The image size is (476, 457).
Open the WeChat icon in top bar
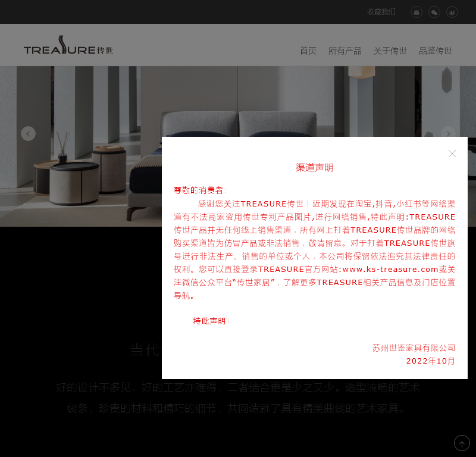click(x=434, y=12)
